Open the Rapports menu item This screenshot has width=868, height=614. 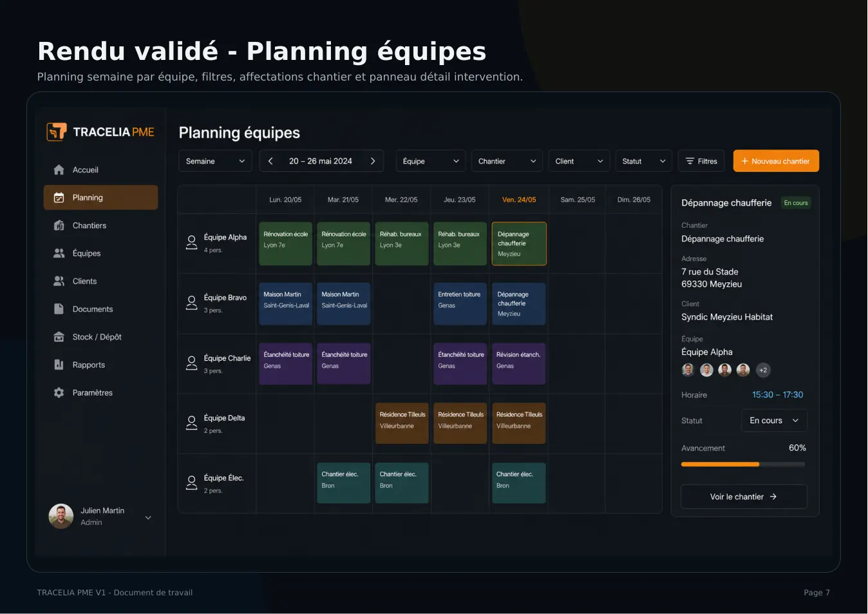pyautogui.click(x=100, y=365)
